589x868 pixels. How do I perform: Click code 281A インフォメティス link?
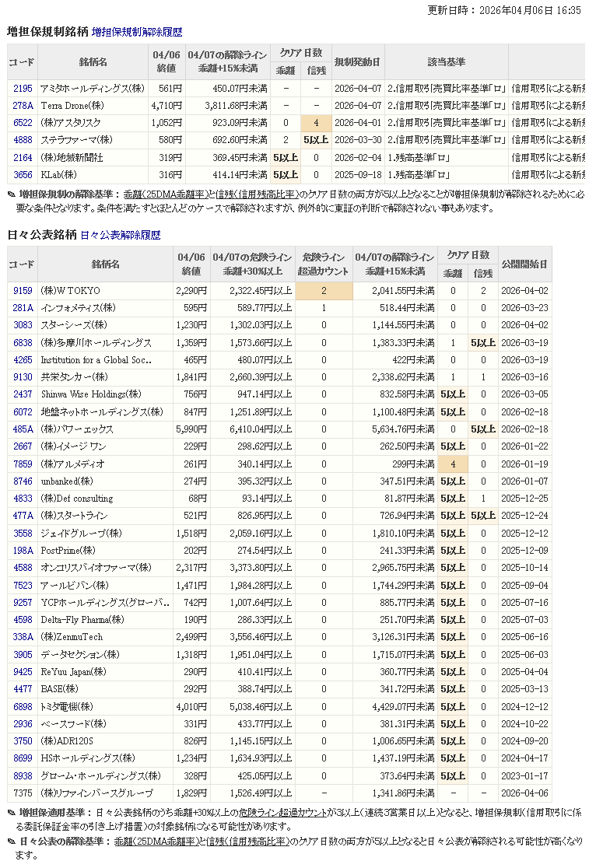click(23, 307)
